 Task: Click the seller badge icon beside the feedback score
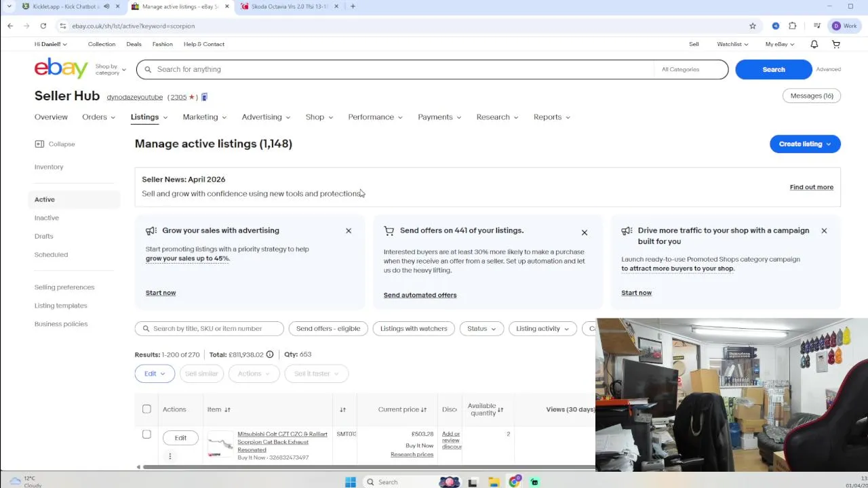click(x=204, y=97)
